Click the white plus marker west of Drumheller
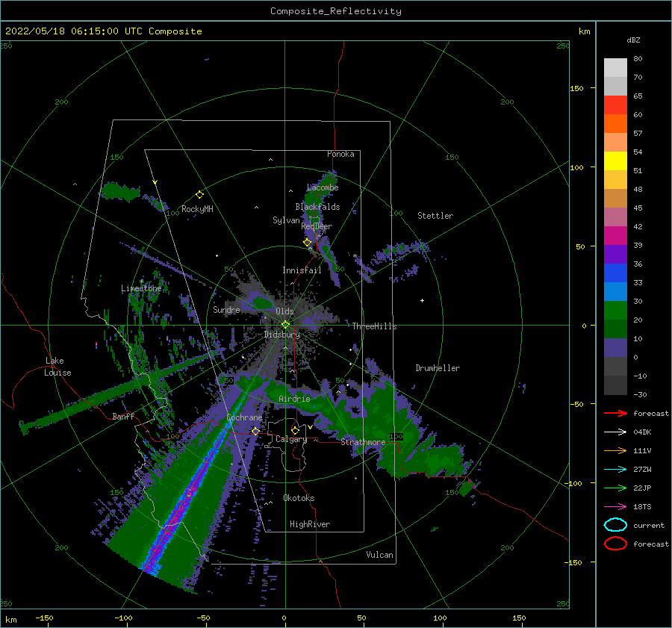The image size is (672, 628). click(x=422, y=300)
